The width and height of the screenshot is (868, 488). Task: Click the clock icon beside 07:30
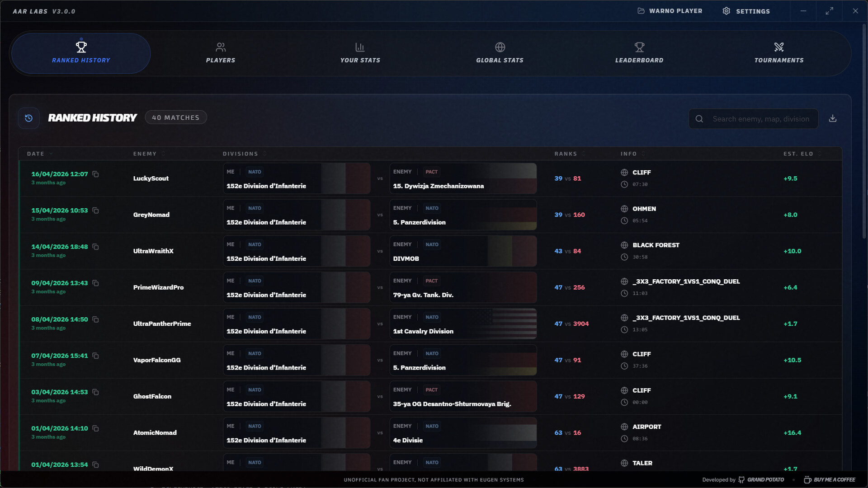click(624, 184)
